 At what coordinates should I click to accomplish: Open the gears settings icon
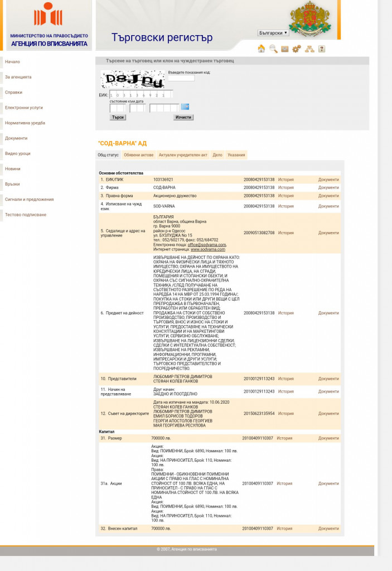(x=297, y=49)
